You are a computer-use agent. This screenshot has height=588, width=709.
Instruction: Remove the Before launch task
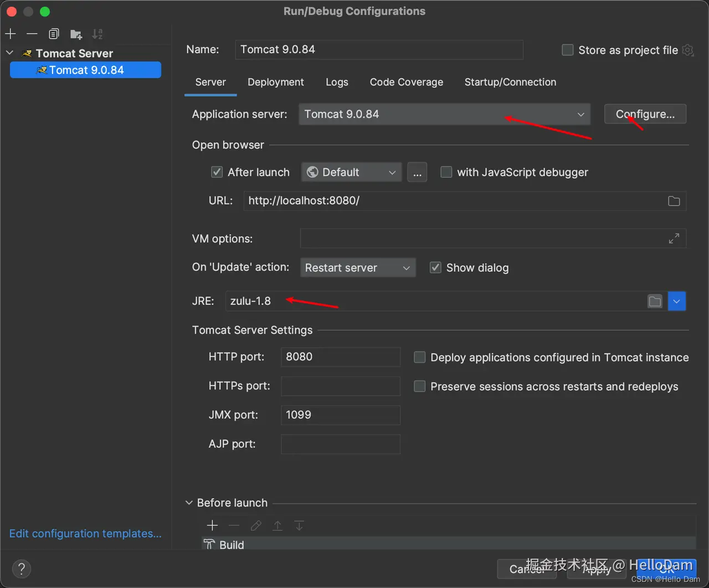(234, 525)
